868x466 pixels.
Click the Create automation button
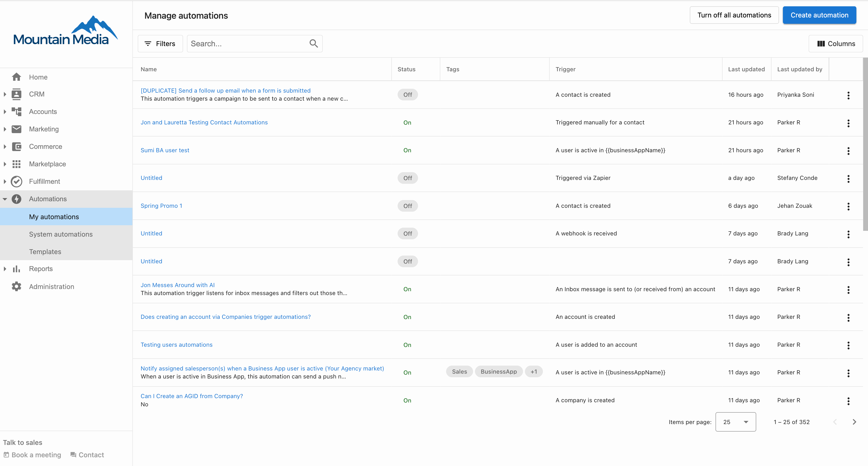pos(819,15)
